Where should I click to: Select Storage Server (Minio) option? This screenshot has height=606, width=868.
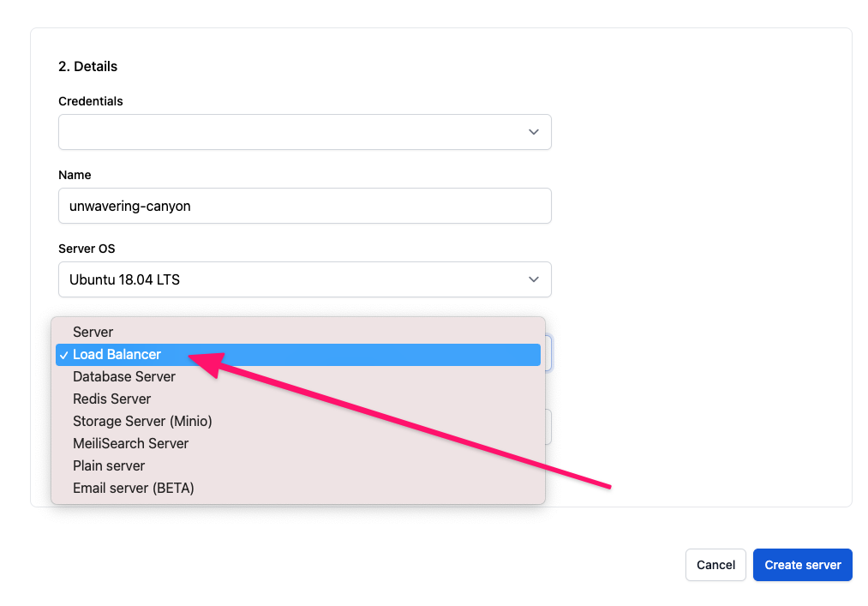tap(298, 421)
